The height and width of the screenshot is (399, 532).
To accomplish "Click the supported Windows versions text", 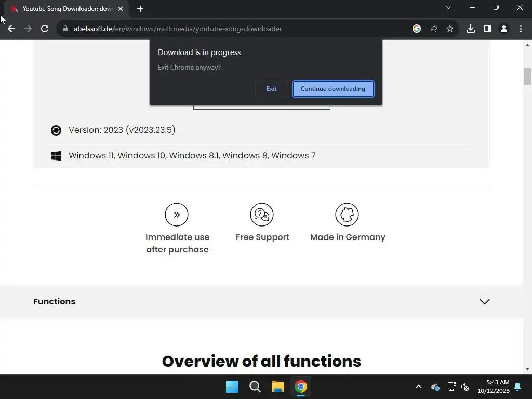I will point(192,156).
